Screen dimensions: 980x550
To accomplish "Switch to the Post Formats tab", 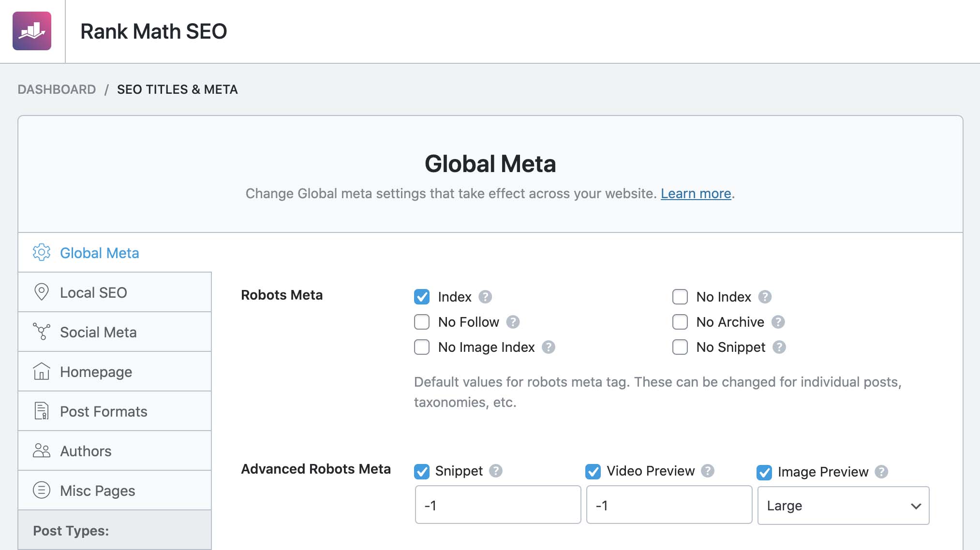I will [x=115, y=411].
